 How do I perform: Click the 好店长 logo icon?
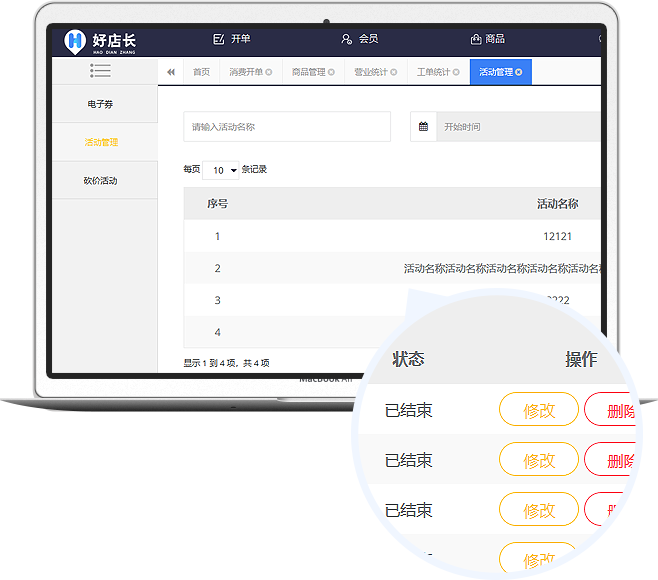coord(75,41)
